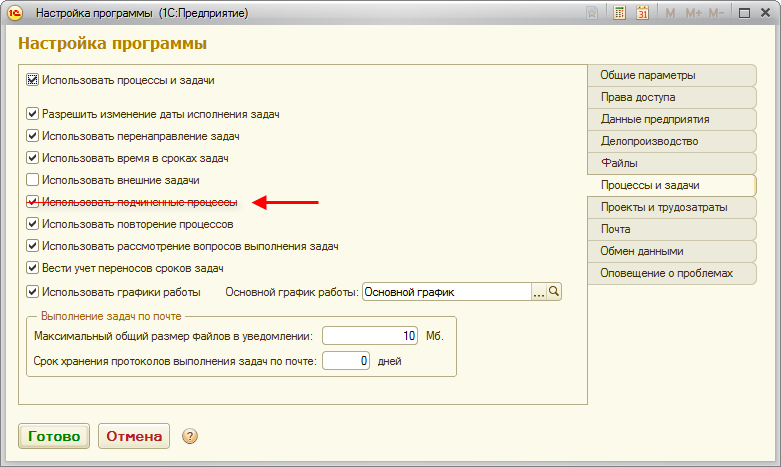Click the protocol storage days field

click(x=346, y=360)
